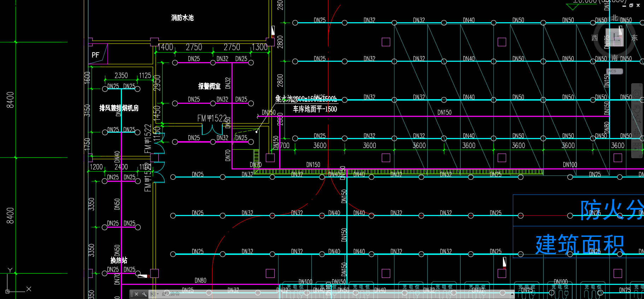The height and width of the screenshot is (299, 644).
Task: Rotate view to west (西) on ViewCube
Action: click(x=595, y=38)
